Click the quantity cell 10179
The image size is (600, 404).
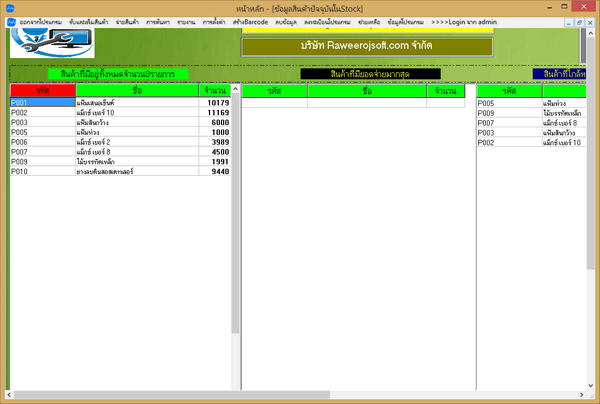214,103
